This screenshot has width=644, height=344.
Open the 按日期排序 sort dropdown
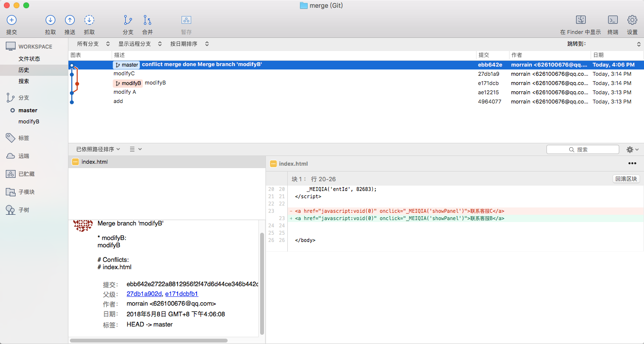click(x=189, y=44)
